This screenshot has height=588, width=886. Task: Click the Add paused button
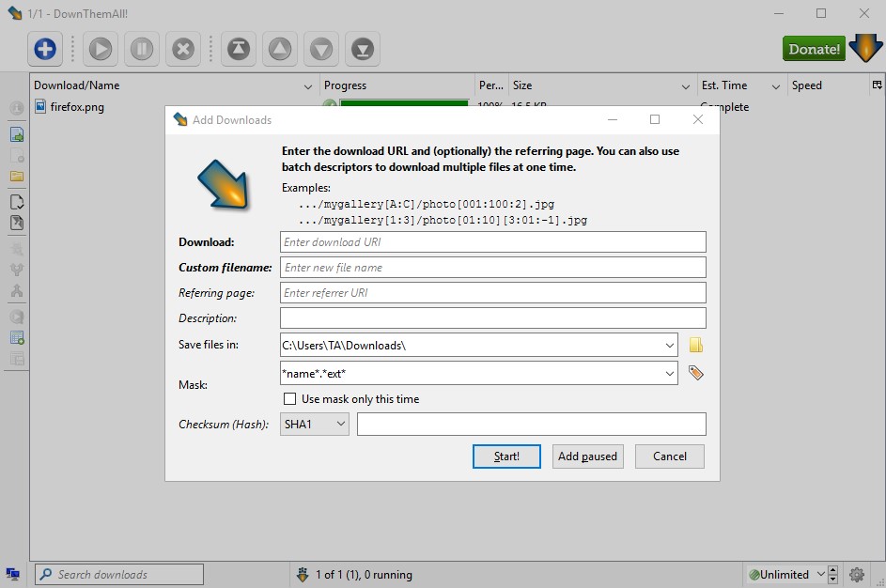(x=587, y=456)
